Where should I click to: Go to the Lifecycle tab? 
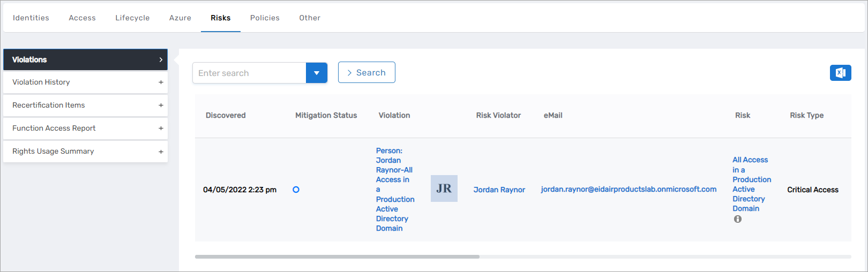(132, 18)
